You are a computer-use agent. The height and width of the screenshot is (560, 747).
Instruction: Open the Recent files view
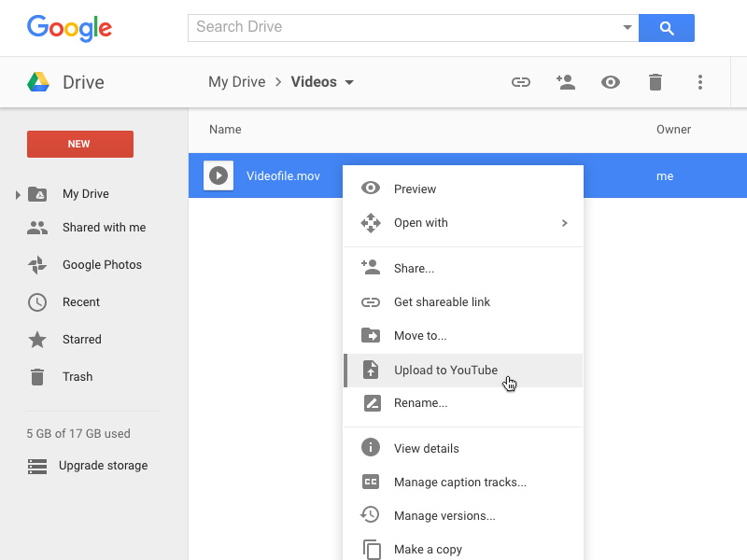coord(81,301)
